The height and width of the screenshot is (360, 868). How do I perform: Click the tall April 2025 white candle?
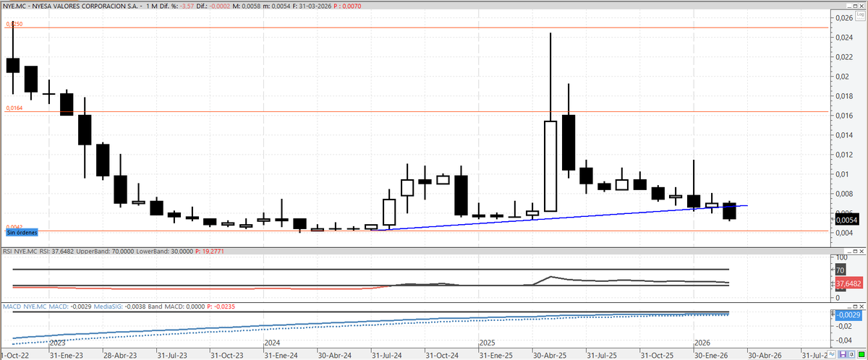tap(550, 166)
